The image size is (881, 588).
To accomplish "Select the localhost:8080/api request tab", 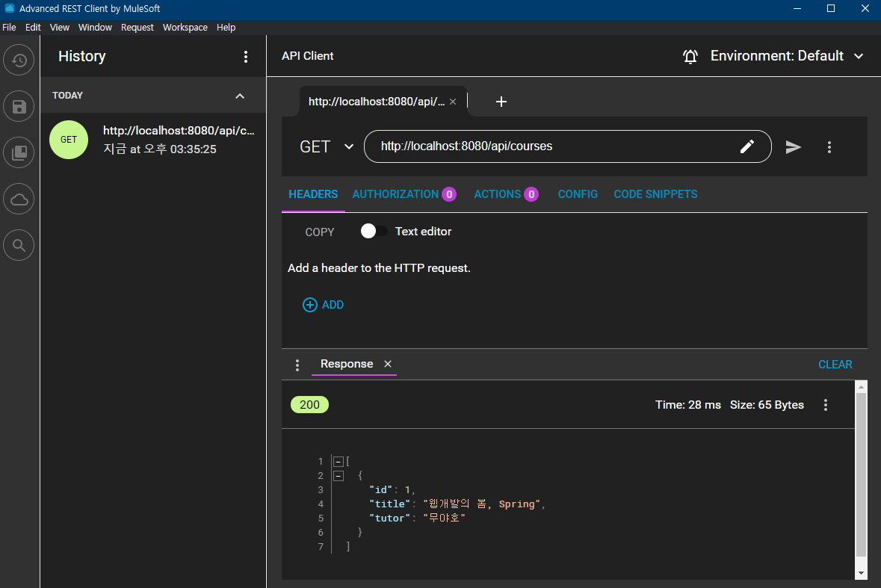I will pos(377,102).
